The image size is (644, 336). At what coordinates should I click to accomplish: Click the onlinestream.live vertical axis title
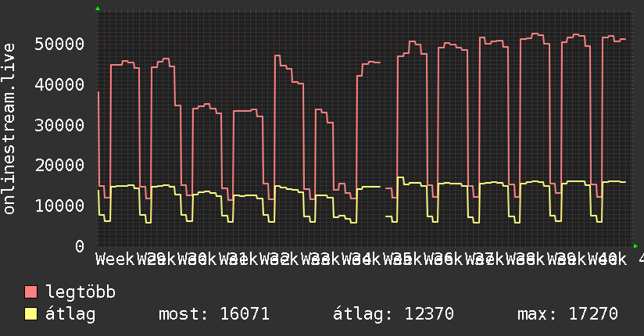(x=9, y=129)
